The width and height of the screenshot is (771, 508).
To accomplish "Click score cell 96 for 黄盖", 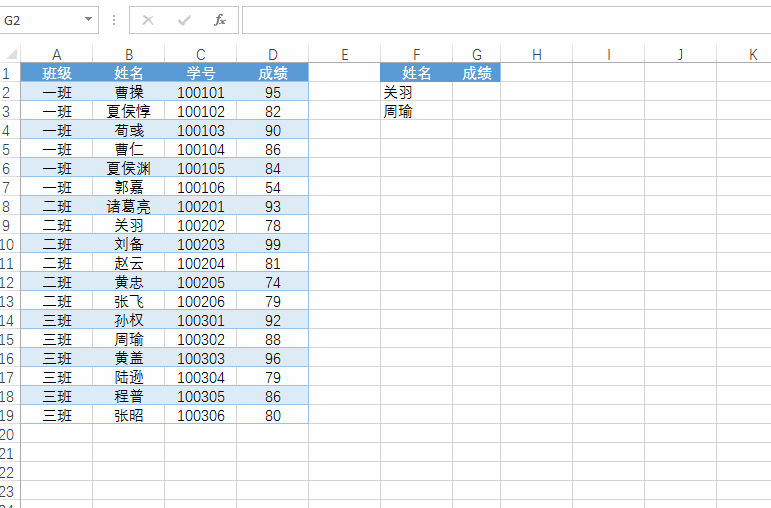I will 272,359.
